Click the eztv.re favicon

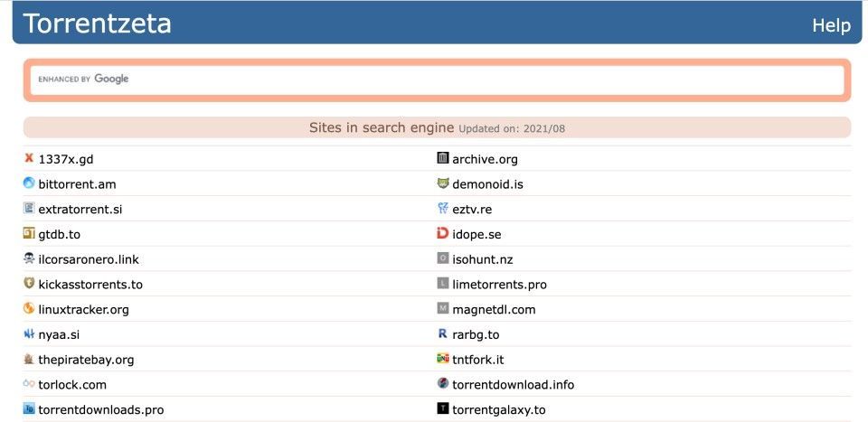click(442, 209)
